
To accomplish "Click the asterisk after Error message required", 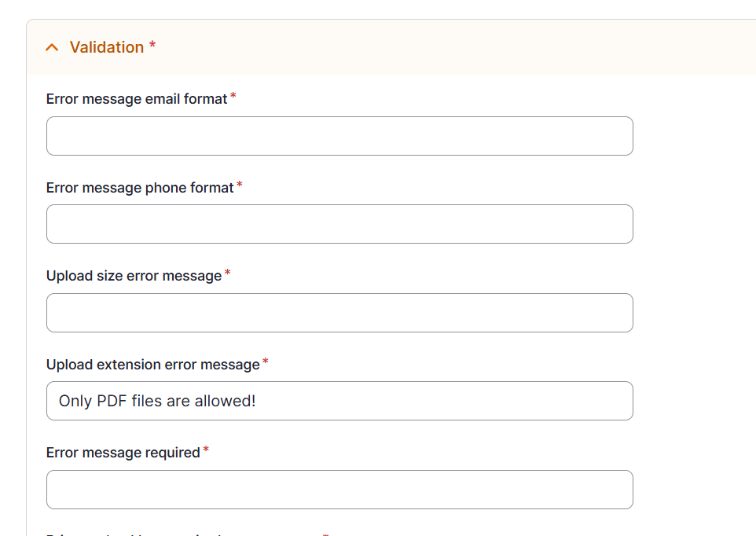I will [206, 450].
